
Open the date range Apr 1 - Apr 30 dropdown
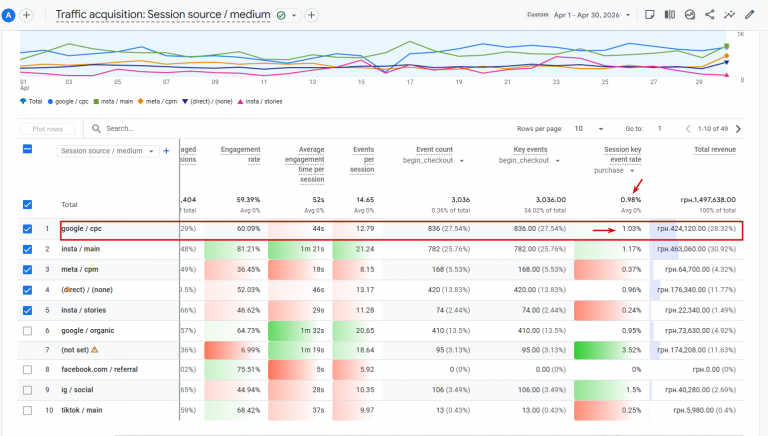click(592, 15)
